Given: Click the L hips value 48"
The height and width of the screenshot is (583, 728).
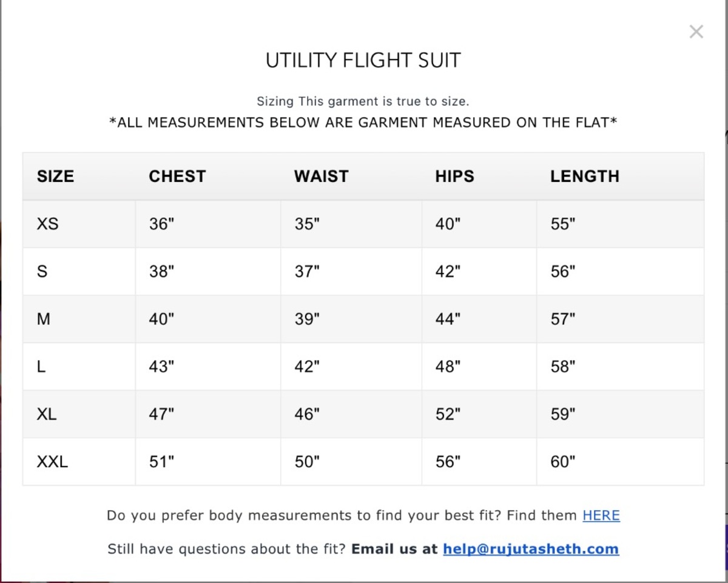Looking at the screenshot, I should 448,366.
